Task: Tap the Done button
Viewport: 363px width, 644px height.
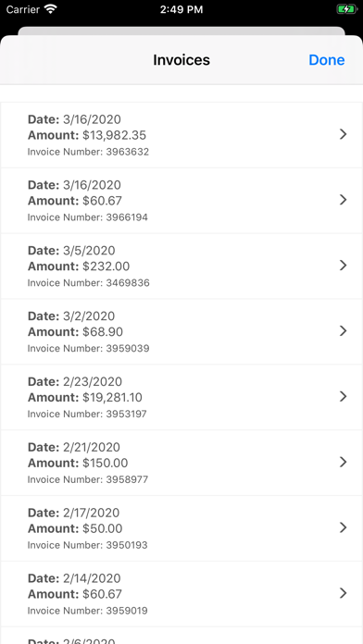Action: pyautogui.click(x=326, y=60)
